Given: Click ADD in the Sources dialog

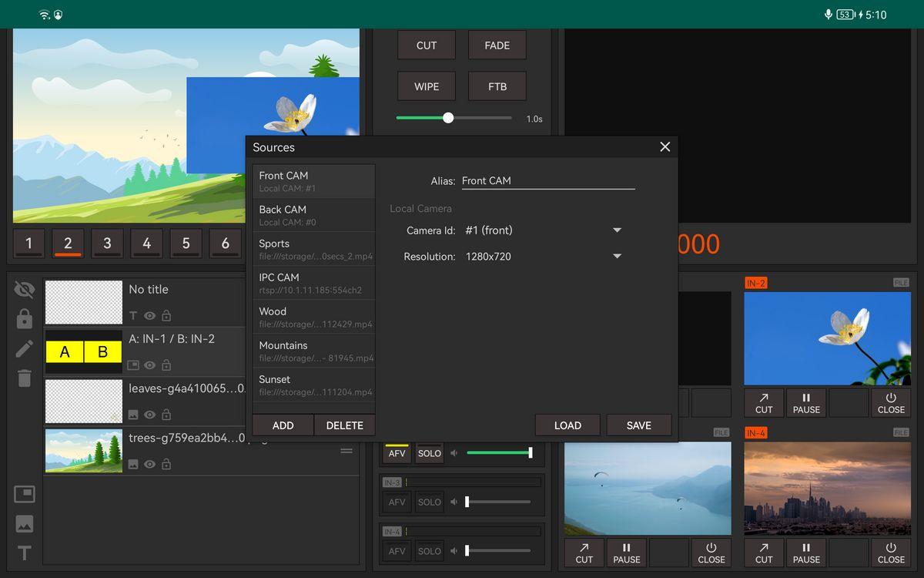Looking at the screenshot, I should [283, 425].
